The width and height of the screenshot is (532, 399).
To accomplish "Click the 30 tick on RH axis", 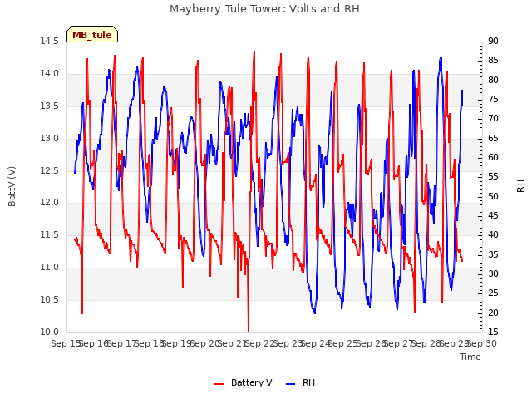I will (493, 273).
